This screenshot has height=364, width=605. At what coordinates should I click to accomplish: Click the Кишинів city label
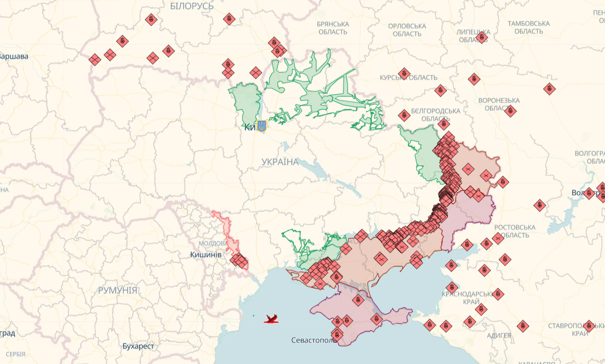206,254
